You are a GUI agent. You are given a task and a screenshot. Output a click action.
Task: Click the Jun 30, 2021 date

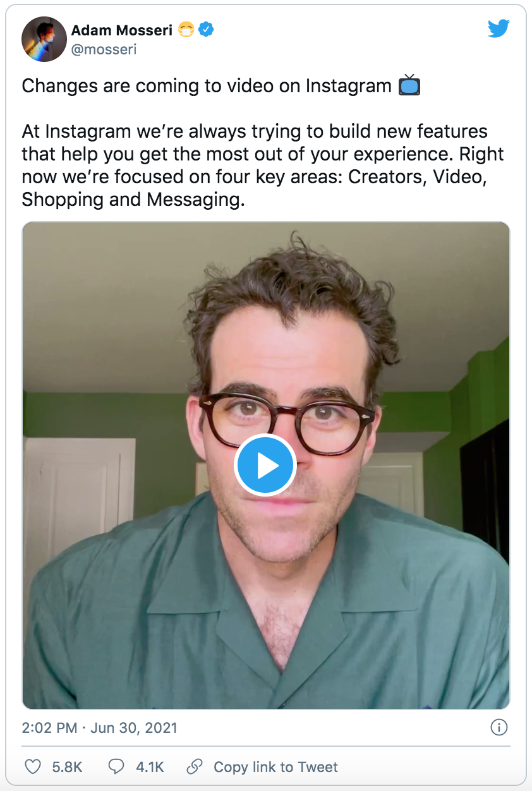[134, 728]
